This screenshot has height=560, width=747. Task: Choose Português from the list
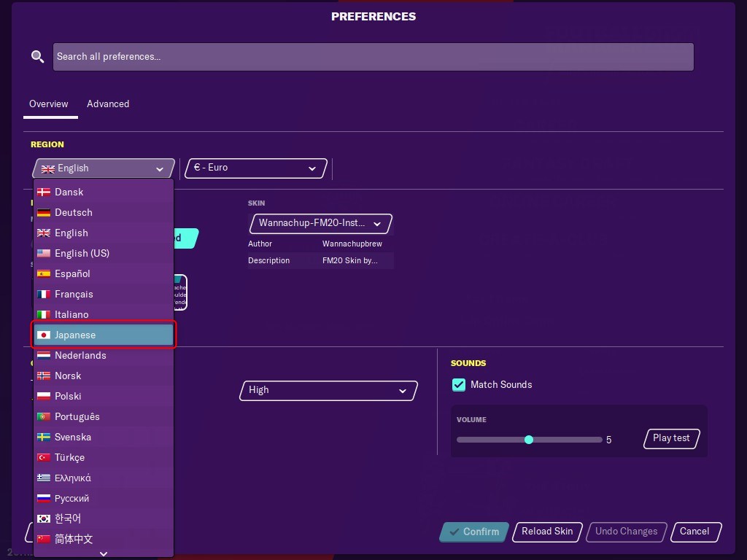tap(104, 416)
